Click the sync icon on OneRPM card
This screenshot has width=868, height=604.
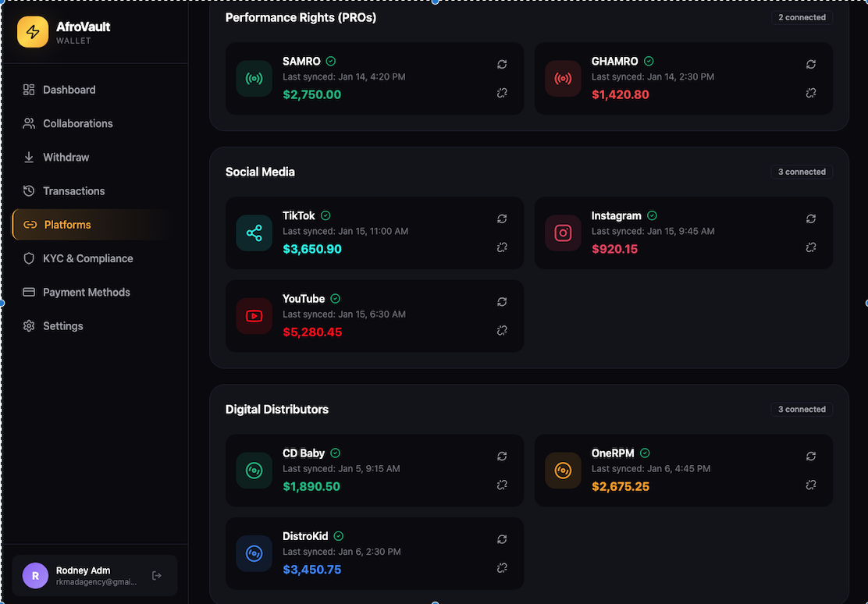(x=811, y=456)
